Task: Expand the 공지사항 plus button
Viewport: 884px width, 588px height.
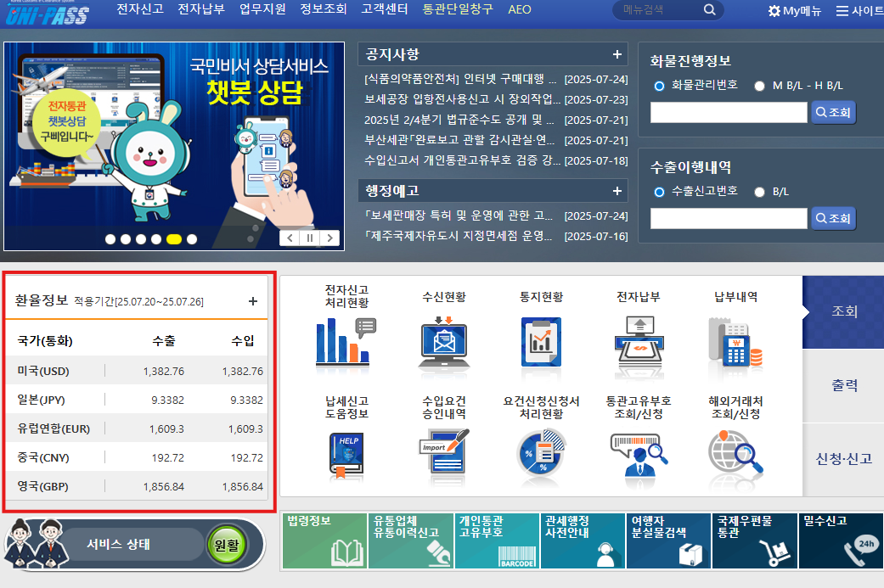Action: pyautogui.click(x=617, y=54)
